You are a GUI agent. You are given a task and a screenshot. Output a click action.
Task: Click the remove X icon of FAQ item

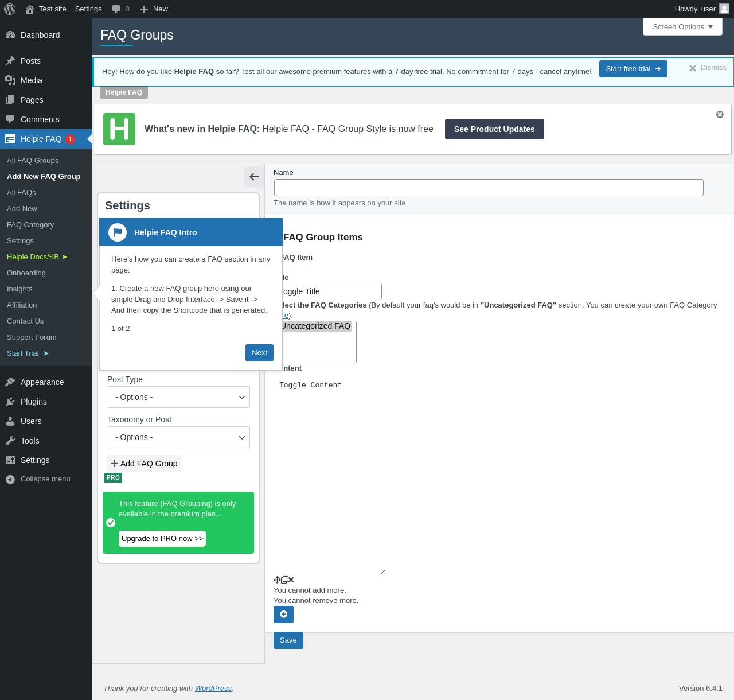point(291,580)
